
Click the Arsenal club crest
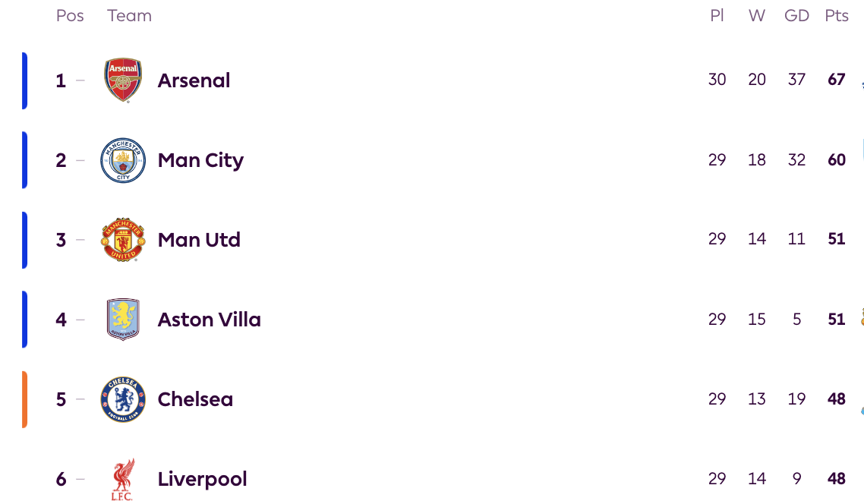pyautogui.click(x=123, y=80)
